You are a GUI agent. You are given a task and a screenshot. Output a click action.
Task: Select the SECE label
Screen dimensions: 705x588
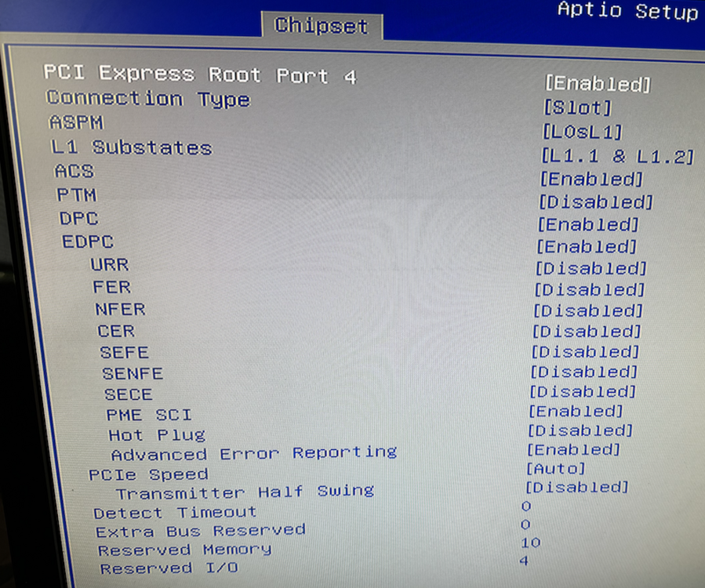point(129,394)
